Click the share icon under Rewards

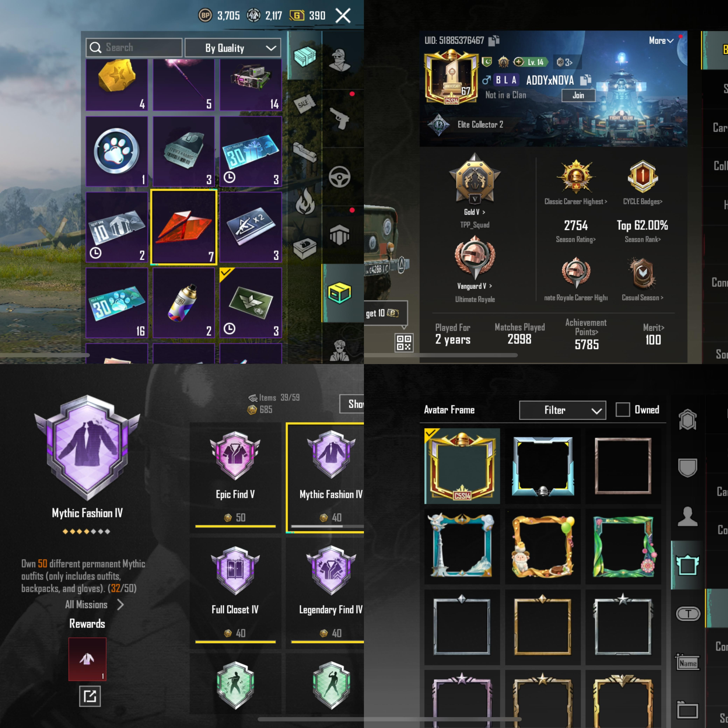(x=90, y=696)
